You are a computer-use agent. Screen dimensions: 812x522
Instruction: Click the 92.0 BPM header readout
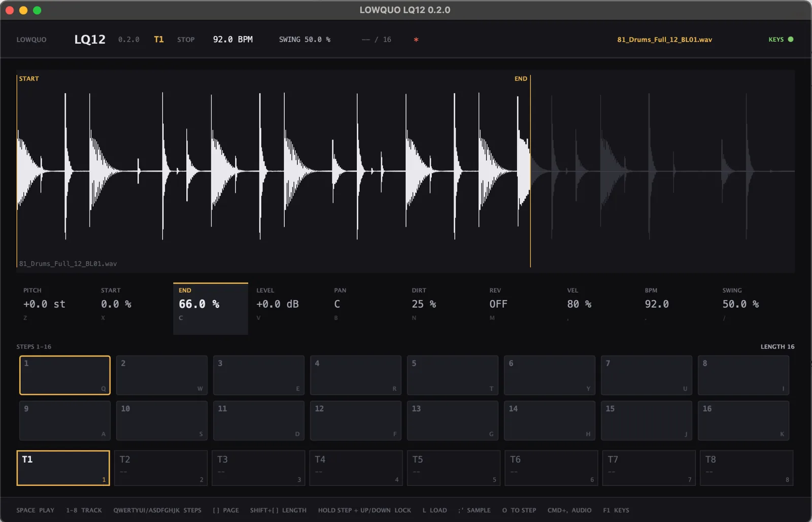(233, 40)
